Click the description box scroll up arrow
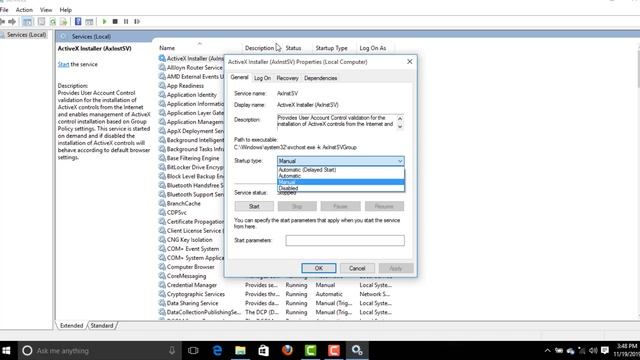 pyautogui.click(x=400, y=118)
